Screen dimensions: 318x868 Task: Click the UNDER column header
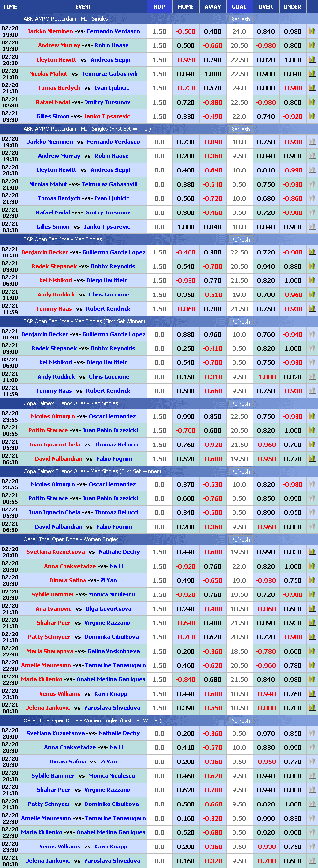[x=292, y=7]
